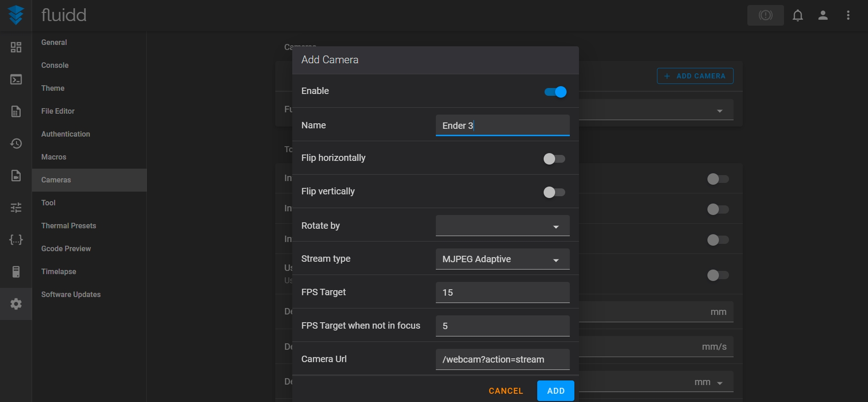Open the Tune sliders icon in sidebar

16,208
